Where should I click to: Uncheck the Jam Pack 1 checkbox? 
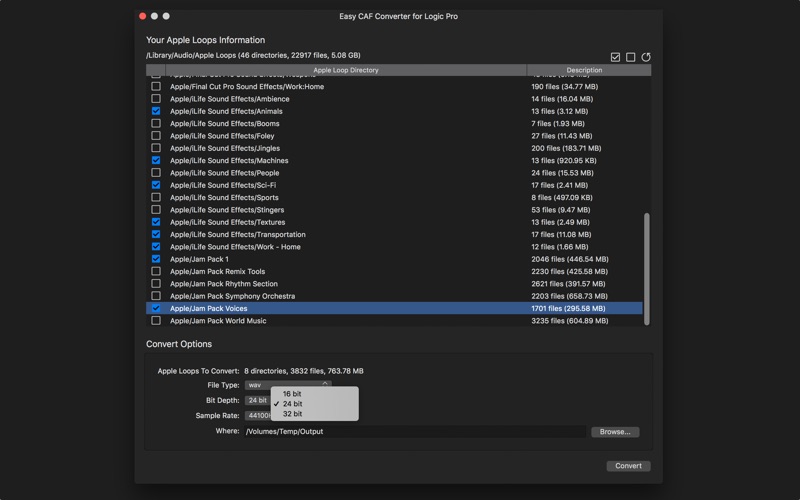click(156, 259)
